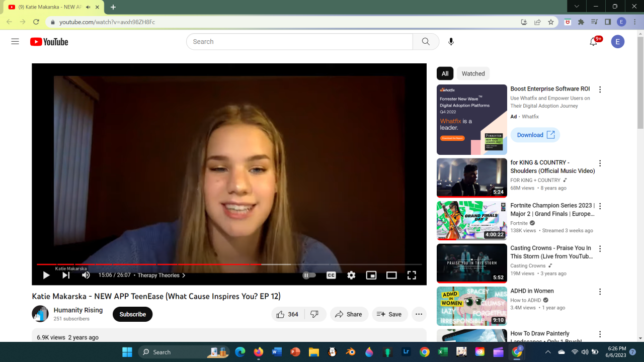Play the video
Screen dimensions: 644x362
pos(46,275)
